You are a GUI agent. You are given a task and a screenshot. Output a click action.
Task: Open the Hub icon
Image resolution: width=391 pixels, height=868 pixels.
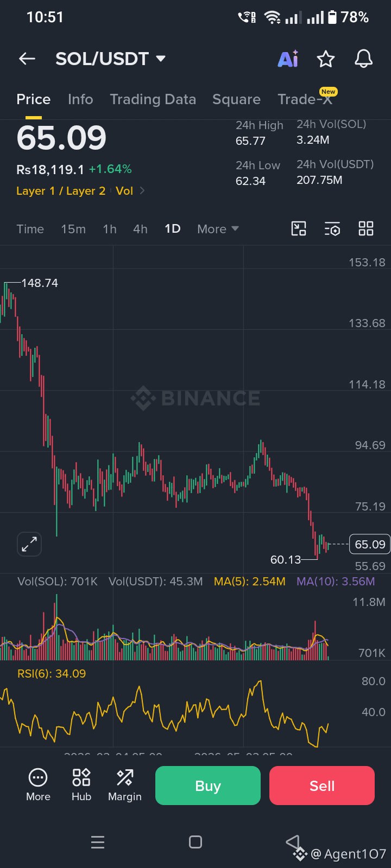coord(81,784)
